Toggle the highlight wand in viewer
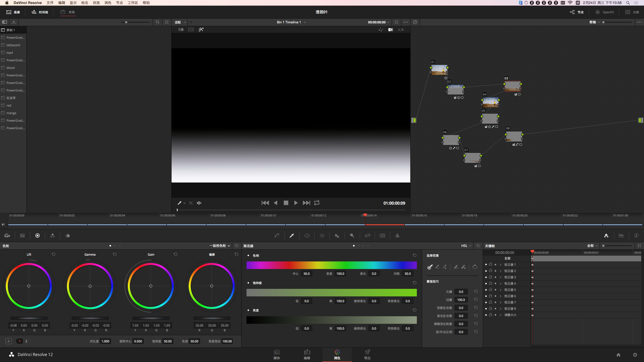Screen dimensions: 644x362 pos(201,29)
